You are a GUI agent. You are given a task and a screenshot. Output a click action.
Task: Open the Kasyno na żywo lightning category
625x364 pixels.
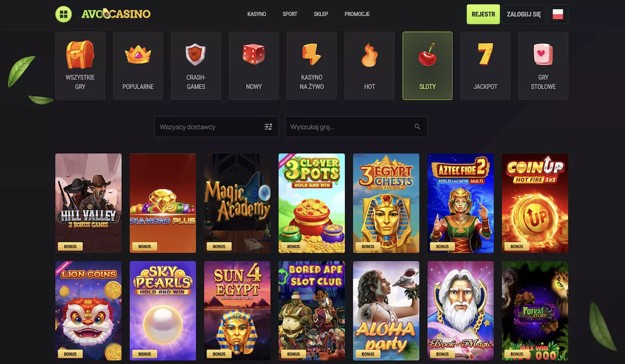point(311,66)
